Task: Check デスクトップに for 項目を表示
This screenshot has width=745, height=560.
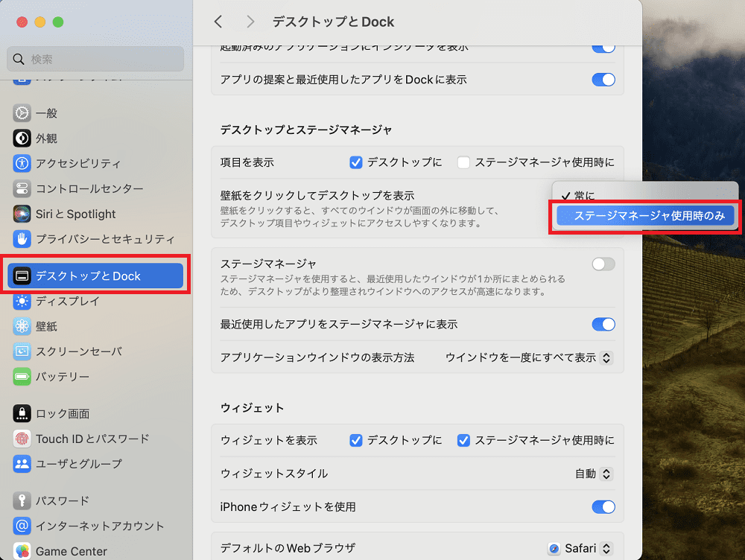Action: pyautogui.click(x=356, y=162)
